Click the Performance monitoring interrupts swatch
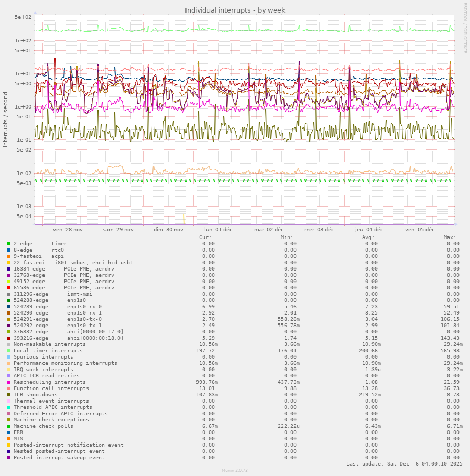 pos(9,363)
